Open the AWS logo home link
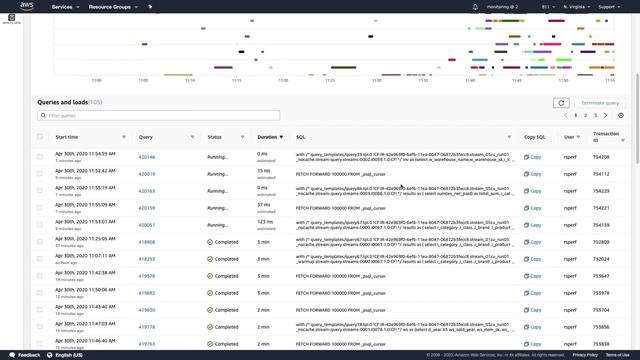This screenshot has width=640, height=360. click(27, 6)
